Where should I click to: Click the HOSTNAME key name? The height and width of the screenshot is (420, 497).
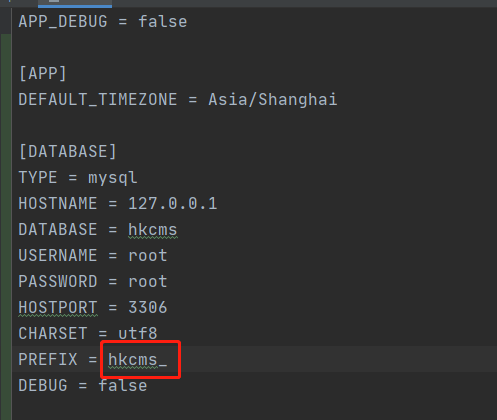click(x=58, y=203)
